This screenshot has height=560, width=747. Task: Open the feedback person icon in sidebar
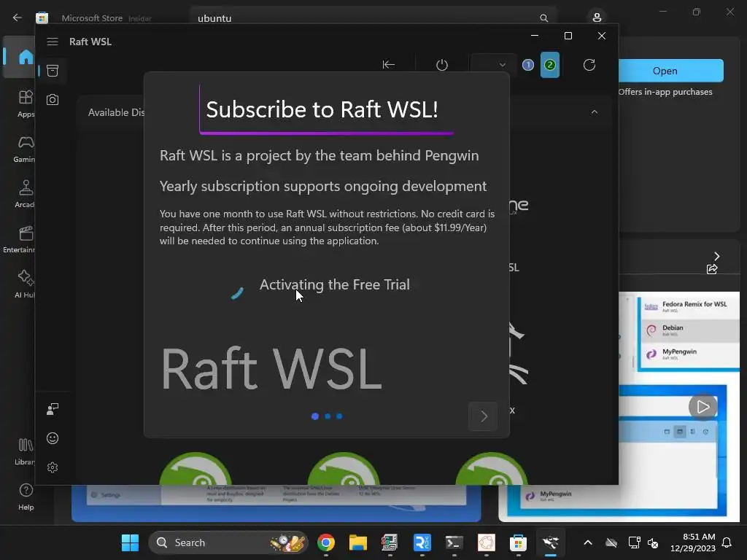click(x=53, y=408)
